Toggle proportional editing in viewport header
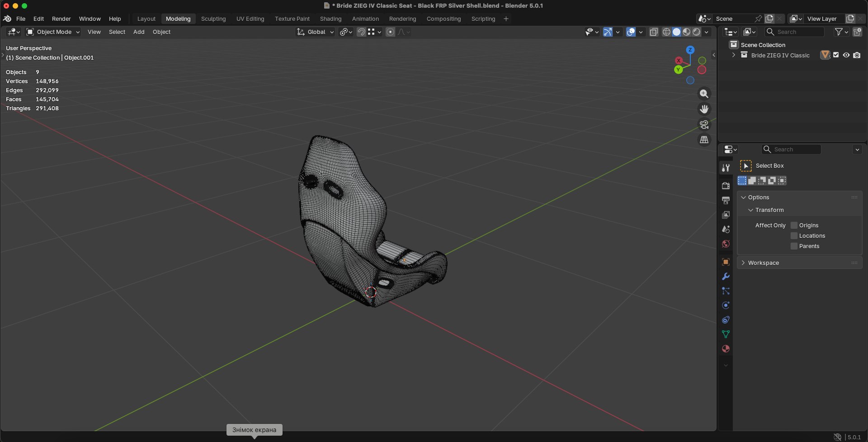 click(x=391, y=32)
